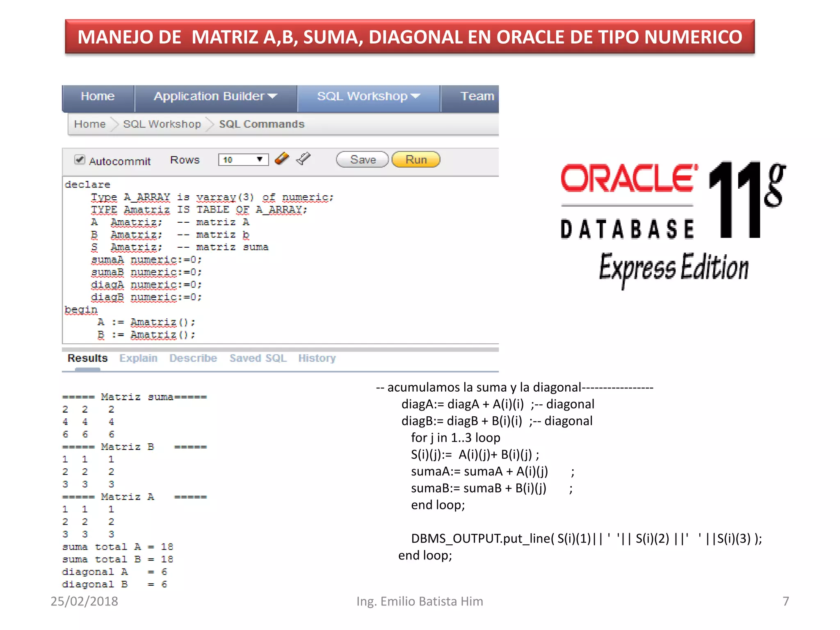840x630 pixels.
Task: Click the 'diagonal B = 6' output
Action: coord(114,584)
